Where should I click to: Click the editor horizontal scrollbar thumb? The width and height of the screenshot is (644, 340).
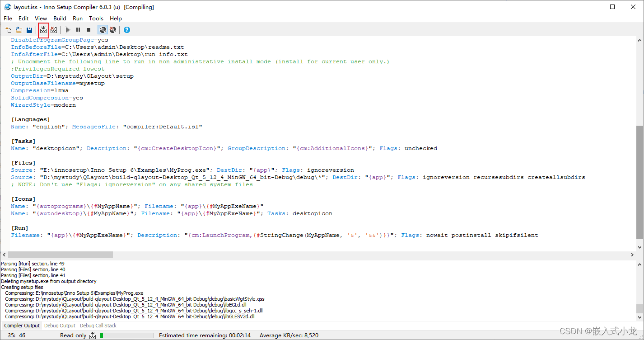[61, 255]
